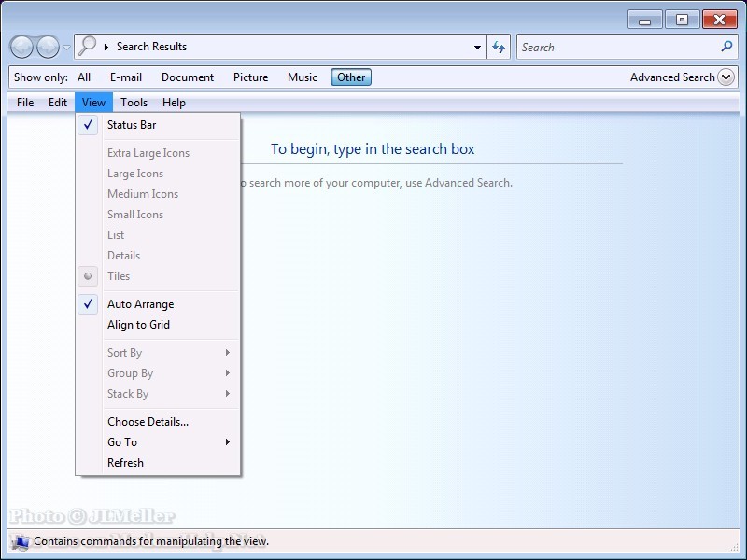
Task: Open the Edit menu
Action: click(x=58, y=103)
